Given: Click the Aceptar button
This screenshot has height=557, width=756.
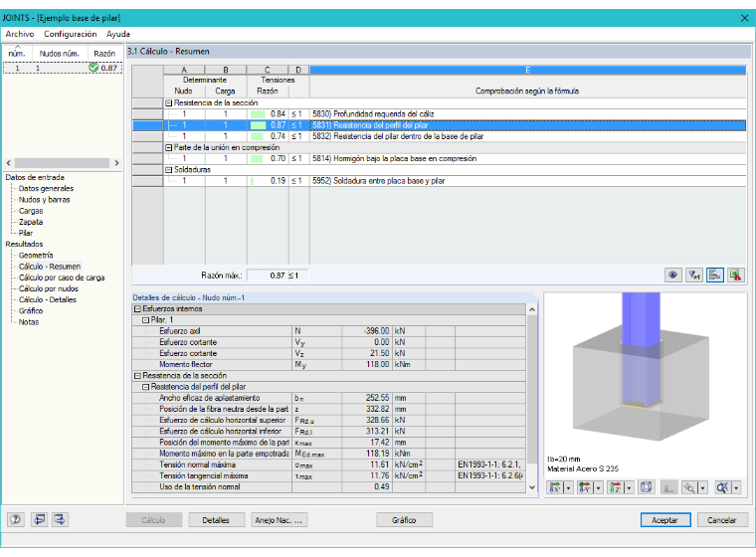Looking at the screenshot, I should coord(665,520).
